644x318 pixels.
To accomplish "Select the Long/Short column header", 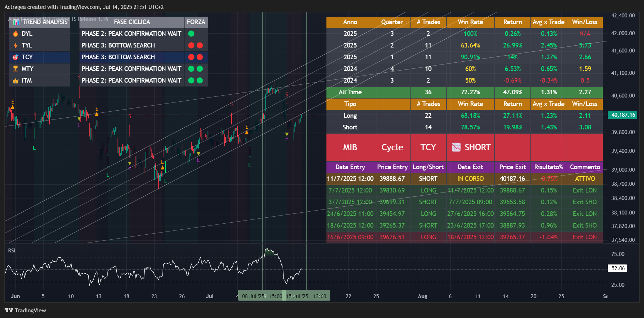I will click(x=428, y=167).
